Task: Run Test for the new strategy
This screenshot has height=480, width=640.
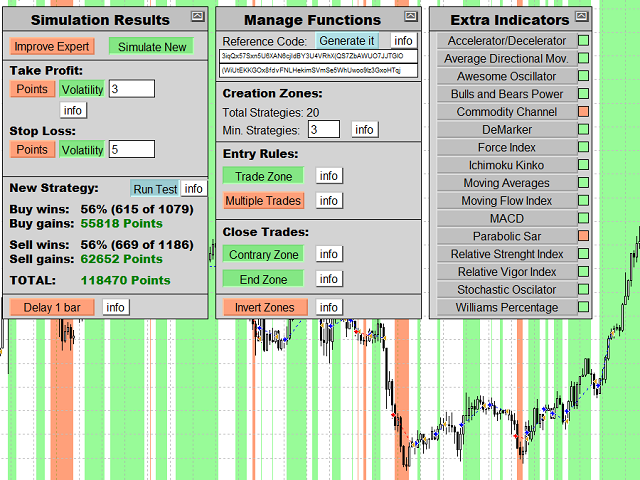Action: [x=155, y=189]
